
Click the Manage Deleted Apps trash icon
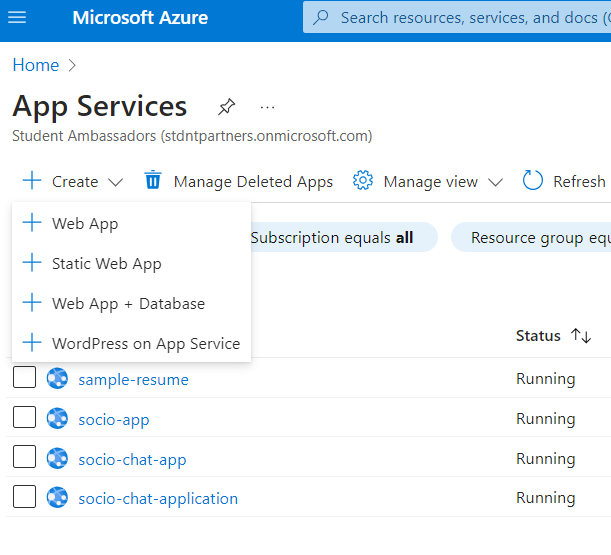(153, 181)
